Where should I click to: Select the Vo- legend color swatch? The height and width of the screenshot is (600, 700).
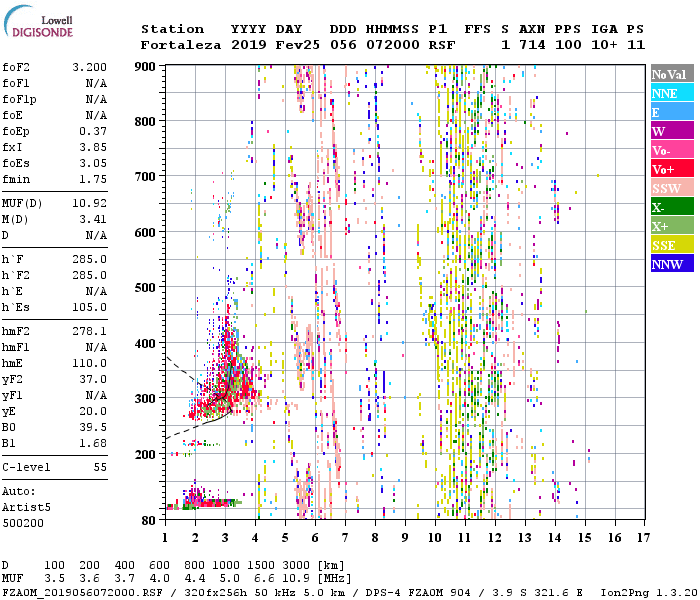tap(672, 150)
